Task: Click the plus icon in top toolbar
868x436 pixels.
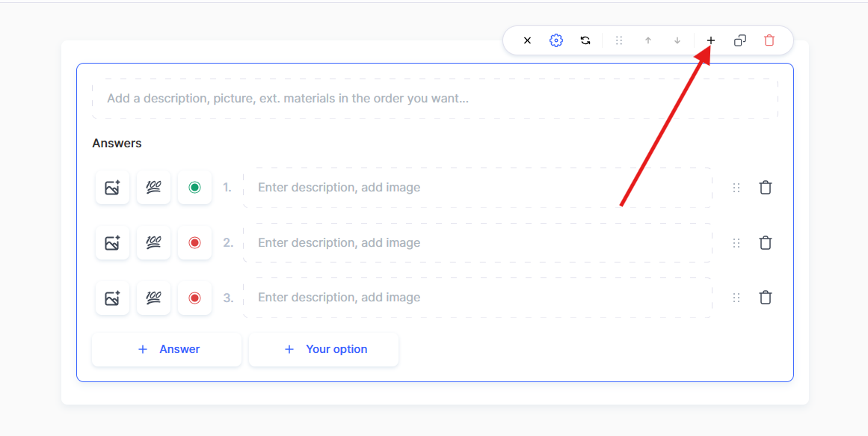Action: (711, 40)
